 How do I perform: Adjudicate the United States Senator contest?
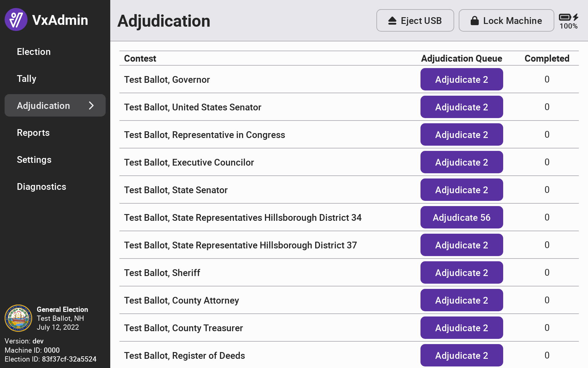462,107
